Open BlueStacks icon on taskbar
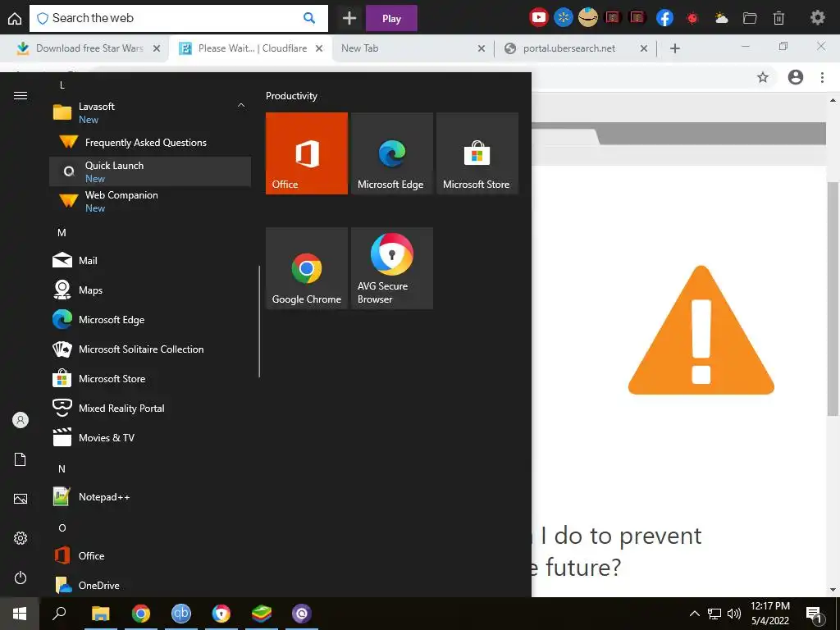The image size is (840, 630). pyautogui.click(x=262, y=614)
